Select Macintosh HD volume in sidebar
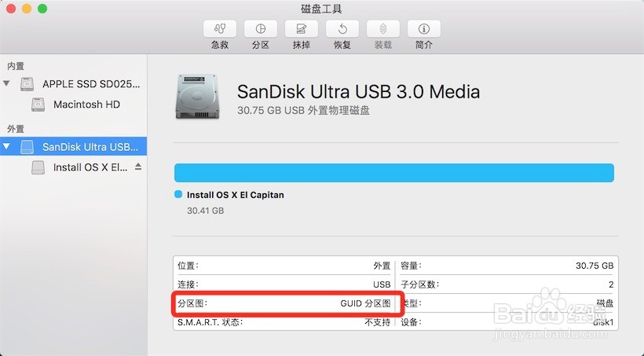The width and height of the screenshot is (644, 356). click(x=86, y=104)
